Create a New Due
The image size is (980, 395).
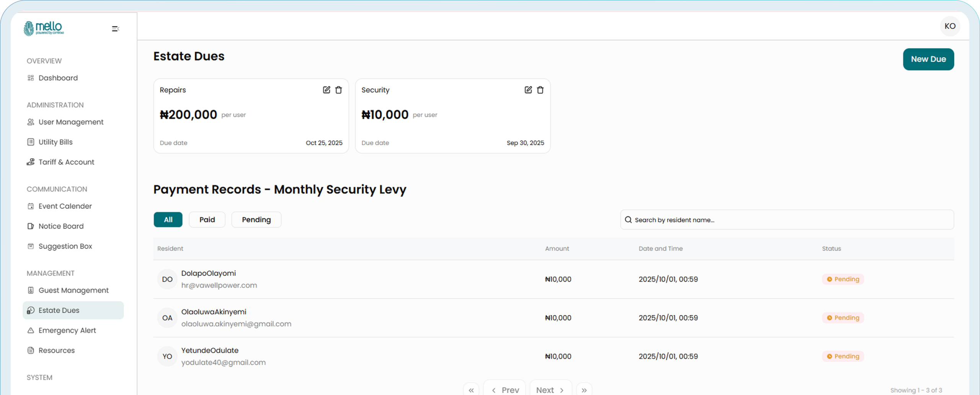point(928,59)
